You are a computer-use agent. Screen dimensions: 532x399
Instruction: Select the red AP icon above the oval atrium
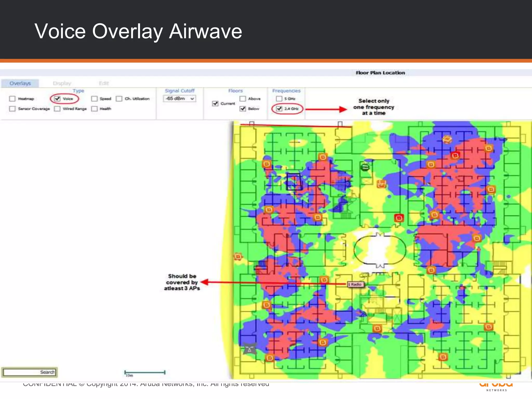399,218
